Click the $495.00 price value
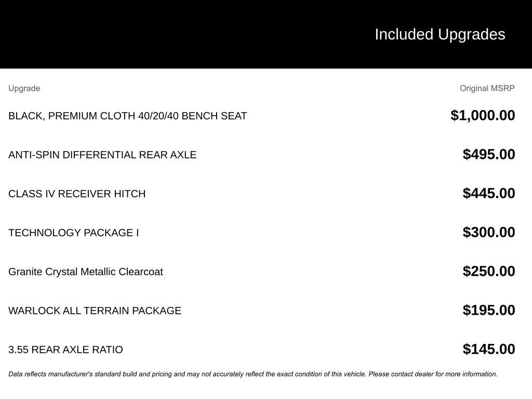Viewport: 532px width, 399px height. [489, 154]
